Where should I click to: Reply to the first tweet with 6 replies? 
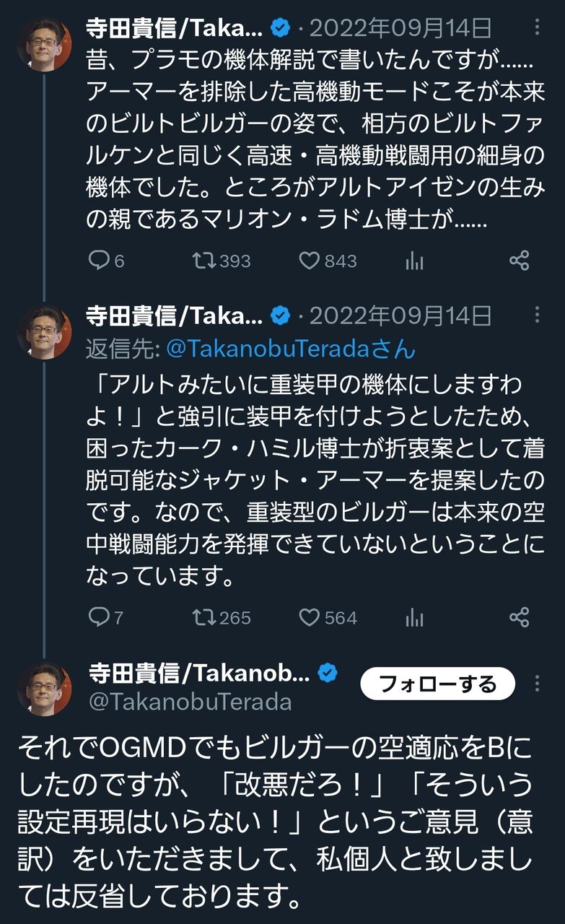pos(99,261)
